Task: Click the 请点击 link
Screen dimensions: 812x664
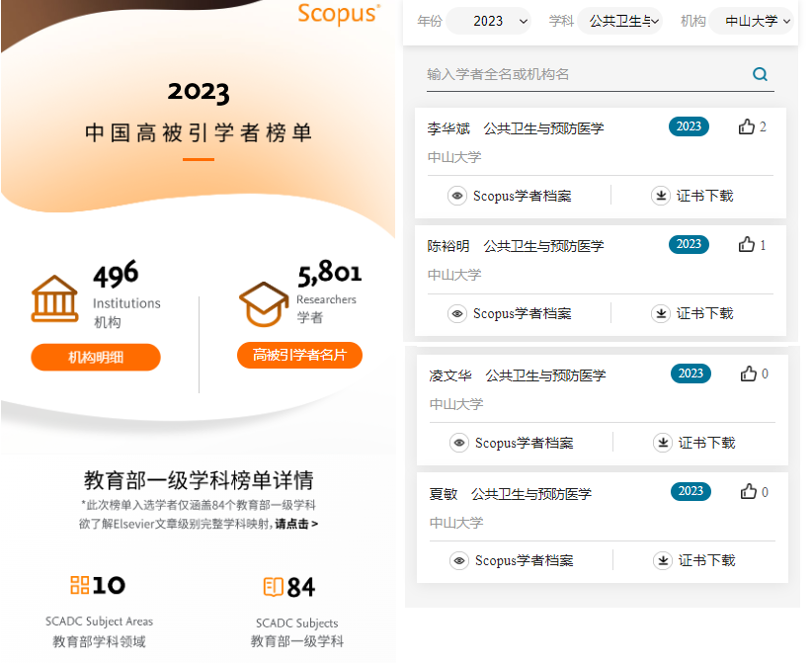Action: point(296,524)
